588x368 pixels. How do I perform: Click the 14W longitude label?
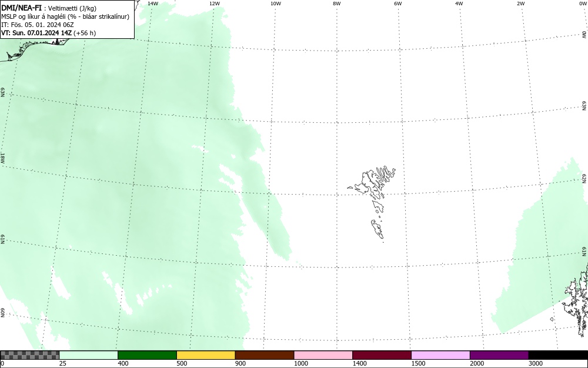[153, 4]
